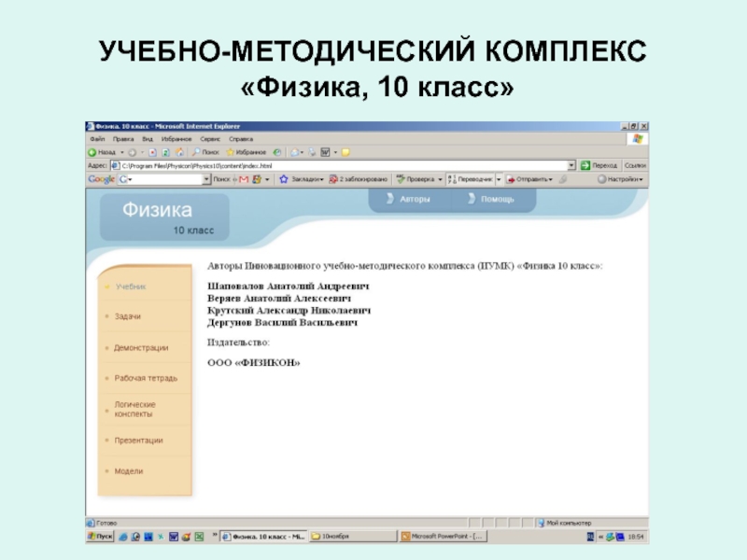Switch to '10ноября' folder taskbar button
The height and width of the screenshot is (560, 747).
pos(353,537)
